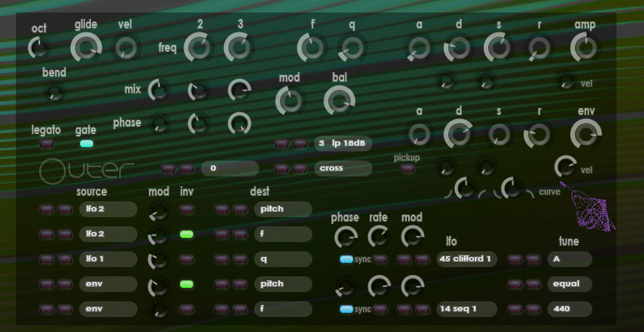The image size is (644, 332).
Task: Click the Outer logo
Action: 87,171
